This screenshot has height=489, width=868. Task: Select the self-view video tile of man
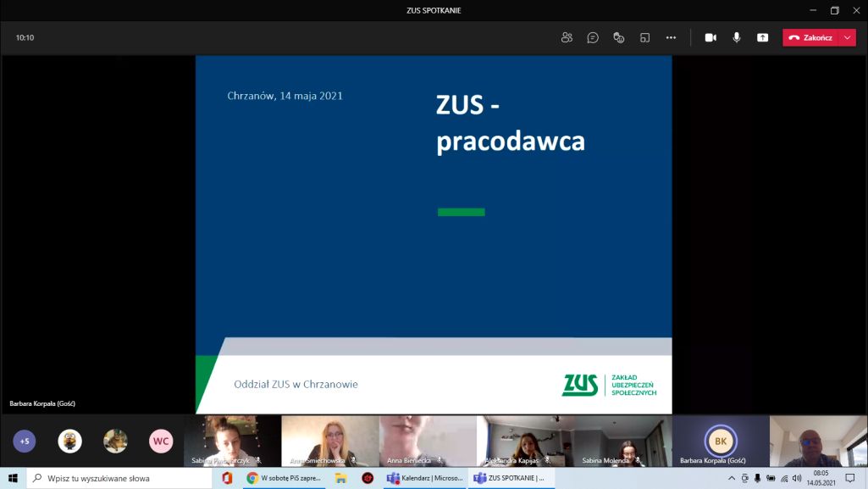818,441
